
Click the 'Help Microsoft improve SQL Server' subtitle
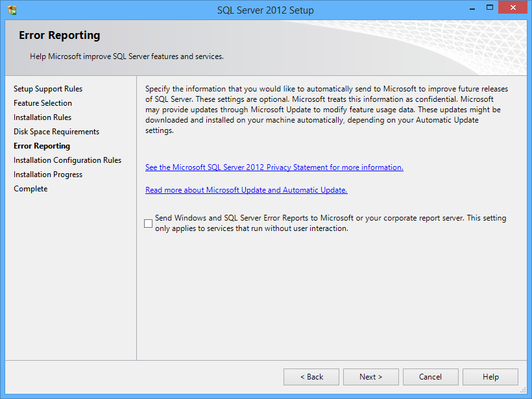[x=127, y=56]
